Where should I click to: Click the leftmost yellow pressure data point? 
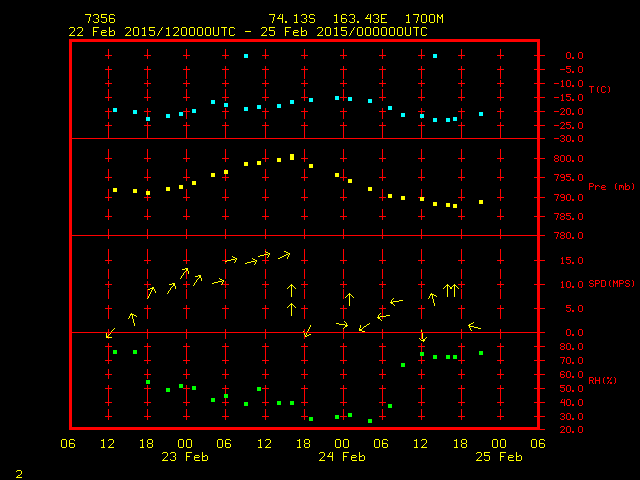(x=115, y=190)
